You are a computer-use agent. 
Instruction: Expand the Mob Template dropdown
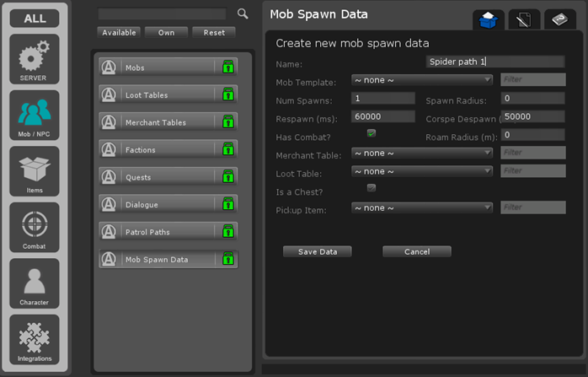click(x=422, y=81)
